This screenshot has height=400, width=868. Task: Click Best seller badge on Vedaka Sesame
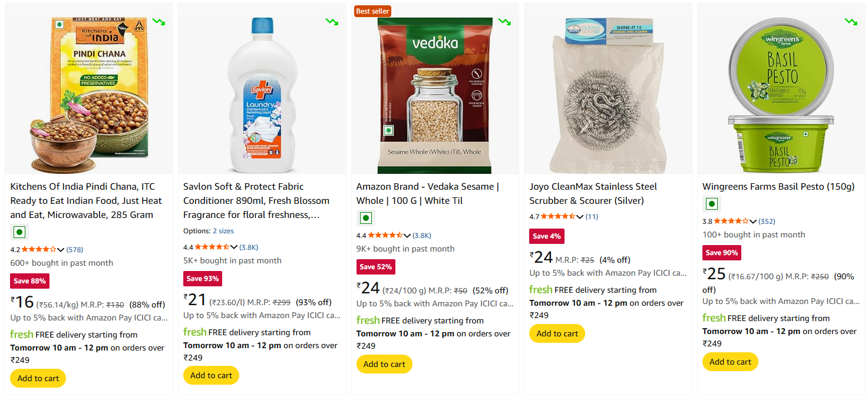pyautogui.click(x=372, y=11)
